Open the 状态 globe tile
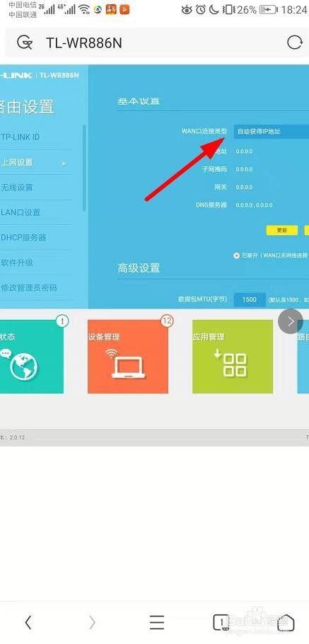The image size is (309, 644). [32, 357]
